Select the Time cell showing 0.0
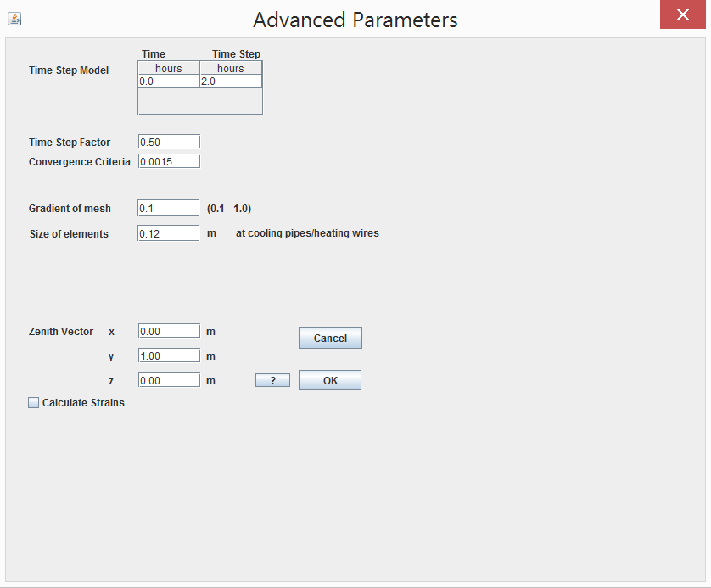The image size is (711, 588). click(169, 81)
